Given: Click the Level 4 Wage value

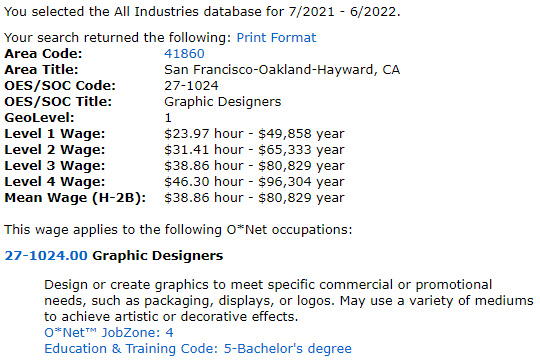Looking at the screenshot, I should pos(254,182).
